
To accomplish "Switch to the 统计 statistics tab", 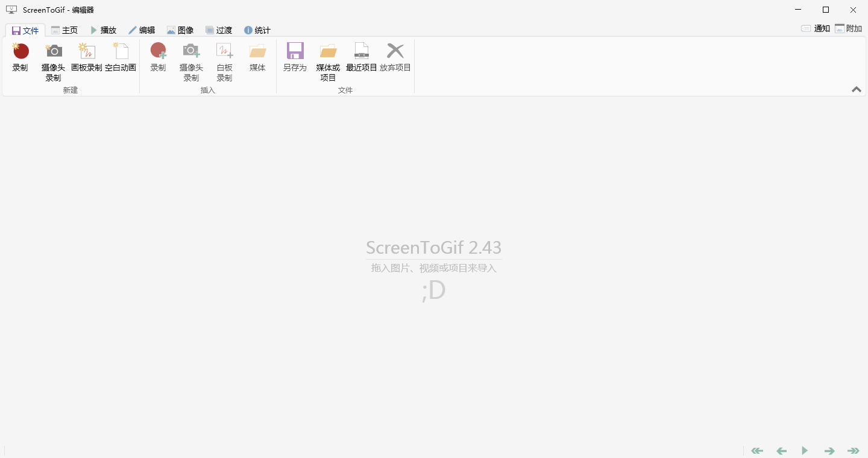I will [257, 30].
